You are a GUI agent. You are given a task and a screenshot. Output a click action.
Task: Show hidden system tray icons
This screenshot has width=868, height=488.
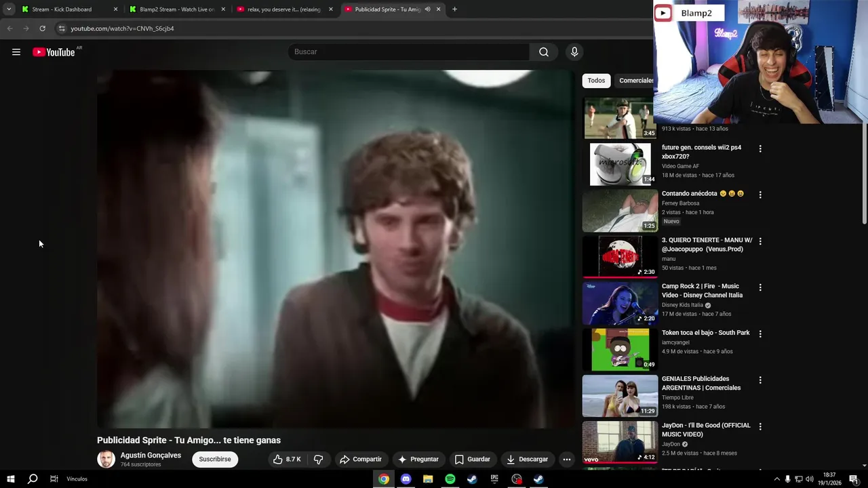(776, 479)
